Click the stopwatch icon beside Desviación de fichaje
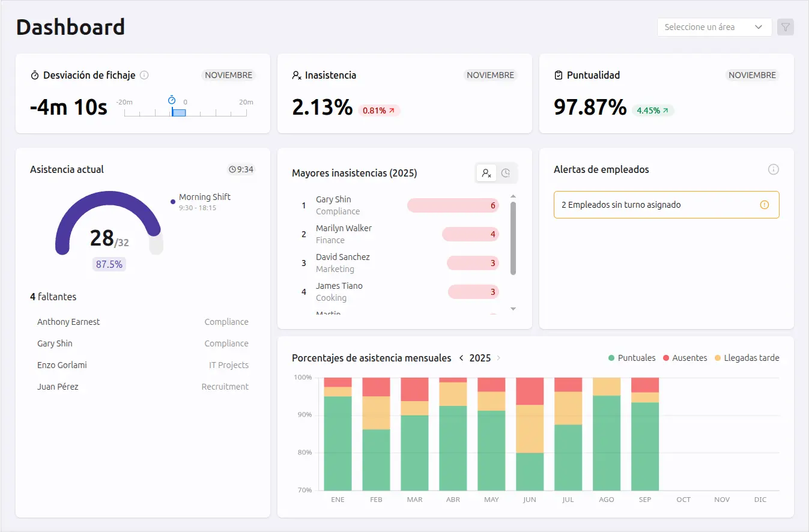The height and width of the screenshot is (532, 809). (34, 75)
